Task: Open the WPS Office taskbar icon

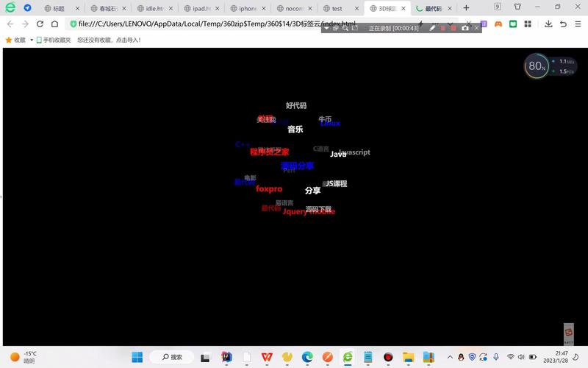Action: tap(267, 357)
